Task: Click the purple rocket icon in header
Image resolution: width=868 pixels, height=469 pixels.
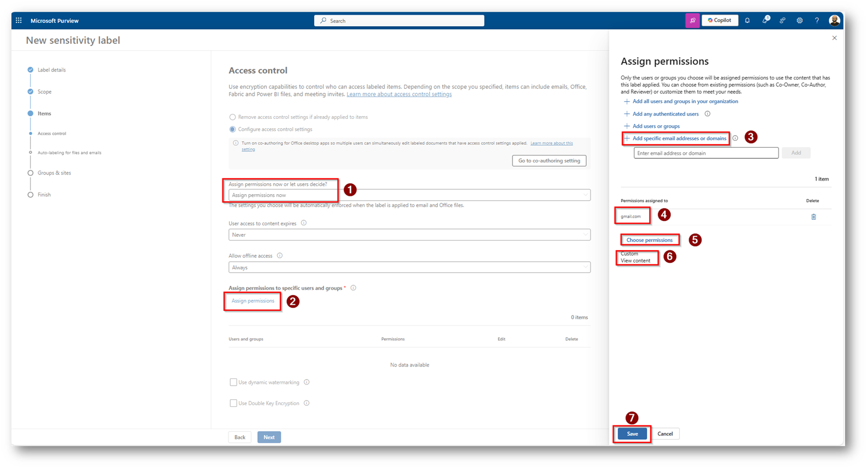Action: tap(692, 21)
